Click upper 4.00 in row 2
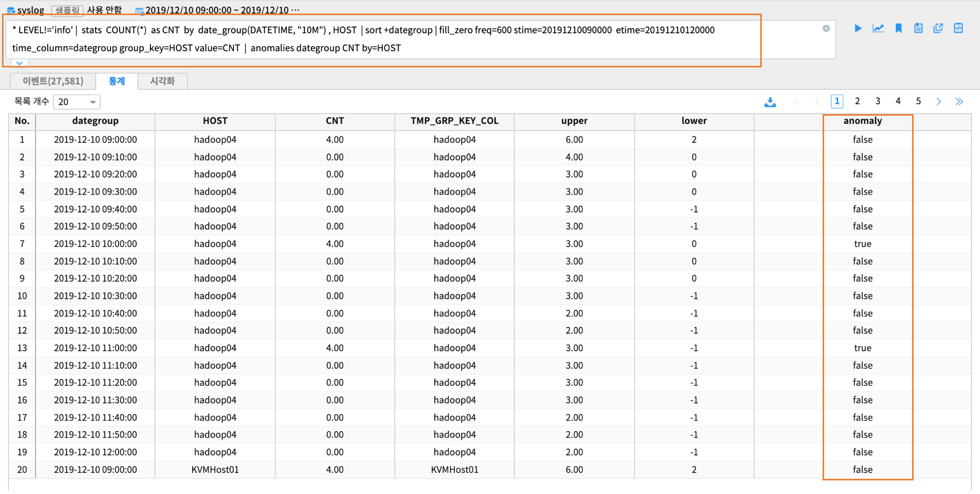The image size is (980, 494). click(574, 157)
